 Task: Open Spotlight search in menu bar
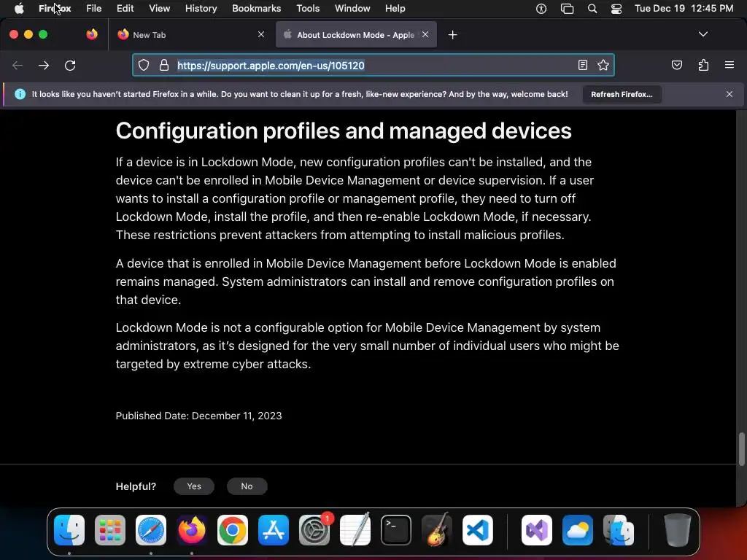click(592, 9)
